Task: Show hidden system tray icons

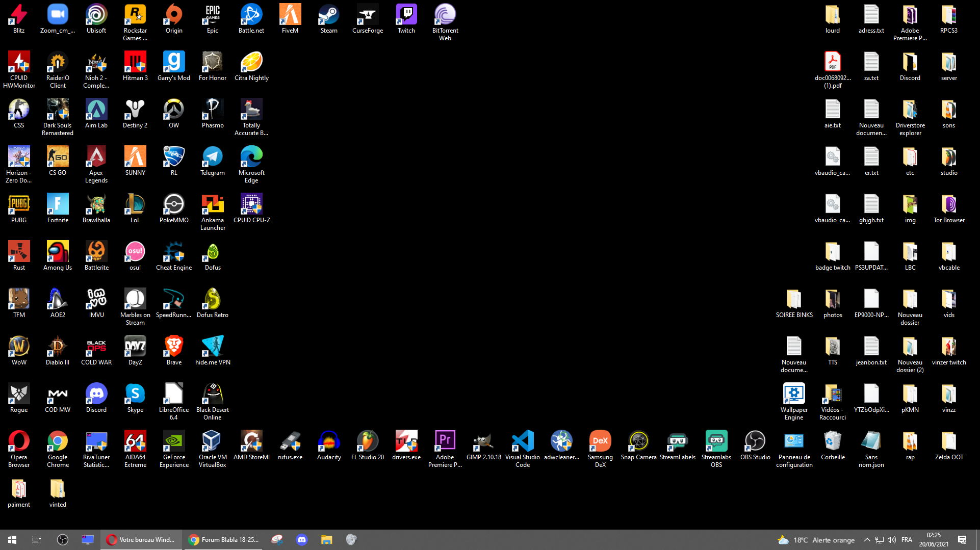Action: click(x=867, y=540)
